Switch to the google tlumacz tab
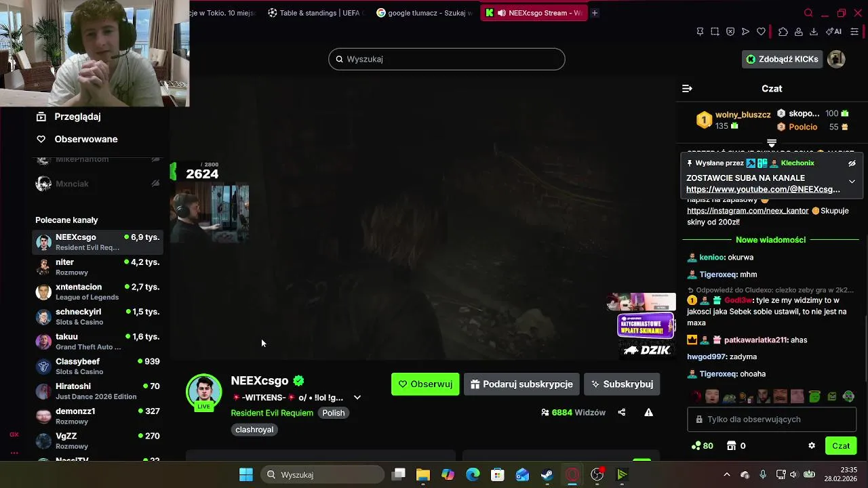 tap(425, 13)
